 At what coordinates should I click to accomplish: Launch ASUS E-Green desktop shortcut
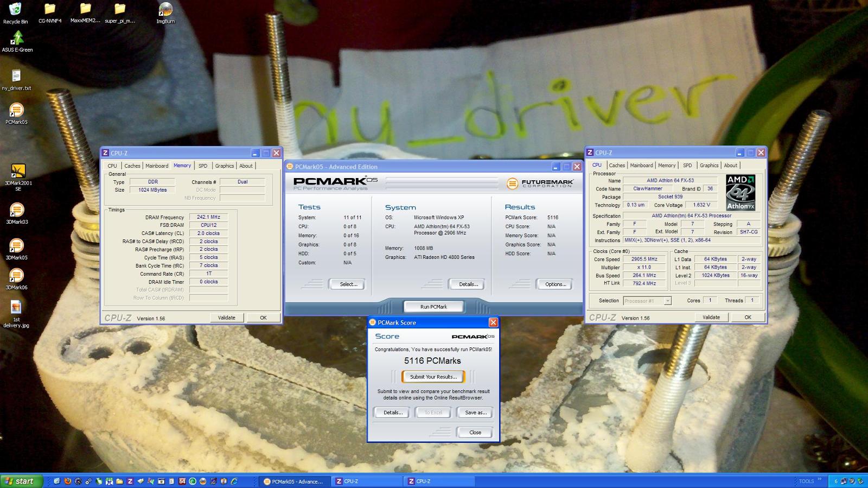(17, 42)
